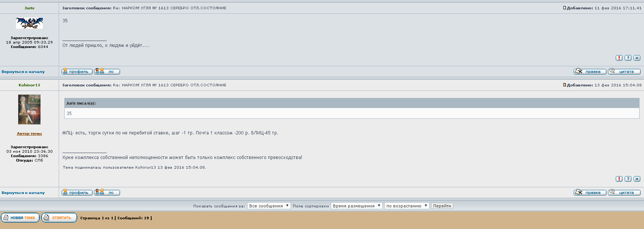The image size is (644, 229).
Task: Click Kohinor13's portrait avatar image
Action: coord(29,109)
